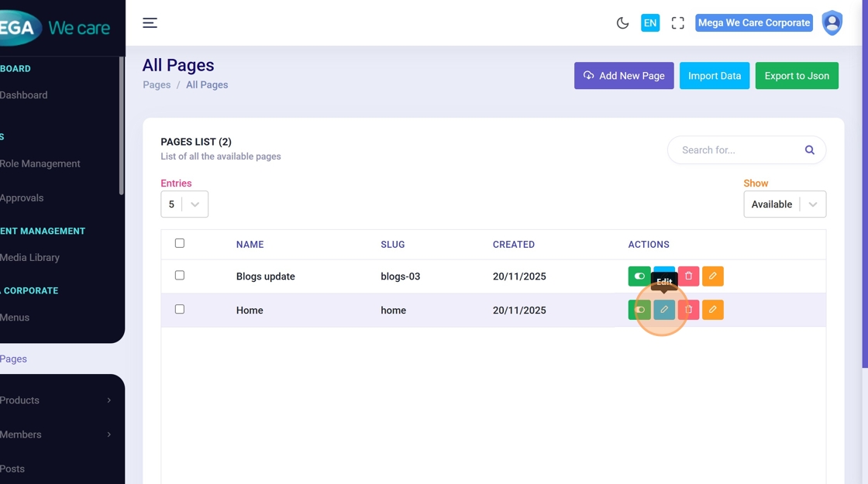This screenshot has width=868, height=484.
Task: Click the red trash icon in Home row
Action: coord(688,310)
